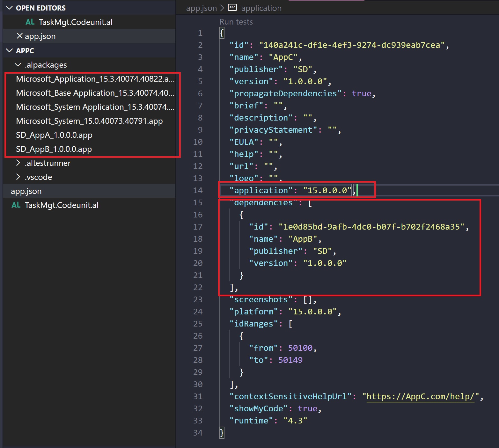This screenshot has width=499, height=448.
Task: Click the Run tests code lens
Action: 236,22
